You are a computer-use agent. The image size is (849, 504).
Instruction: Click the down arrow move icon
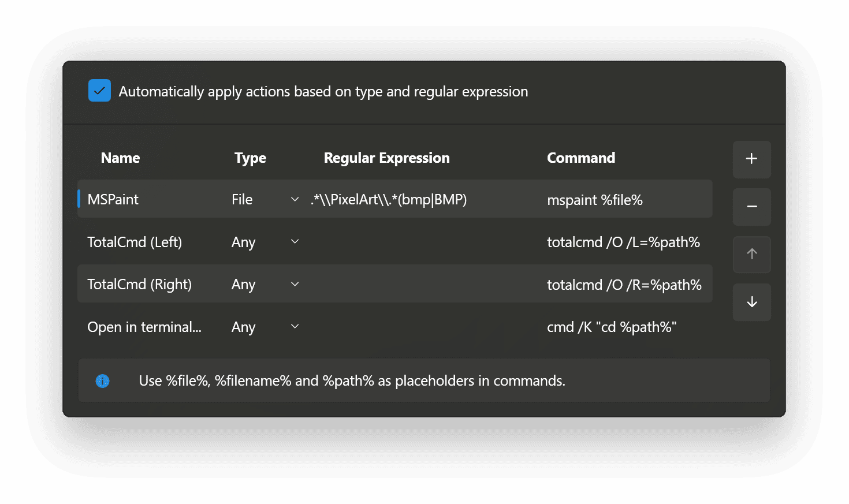pos(751,302)
